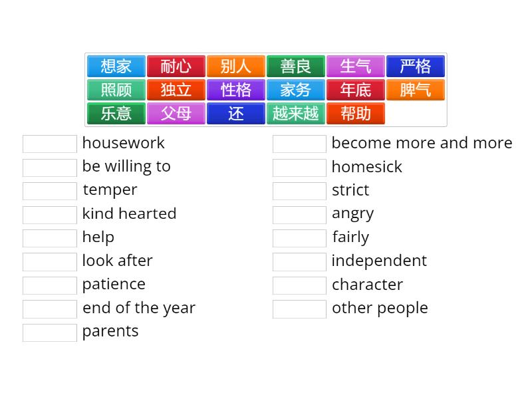The width and height of the screenshot is (532, 399).
Task: Click the 想家 word tile
Action: point(116,66)
